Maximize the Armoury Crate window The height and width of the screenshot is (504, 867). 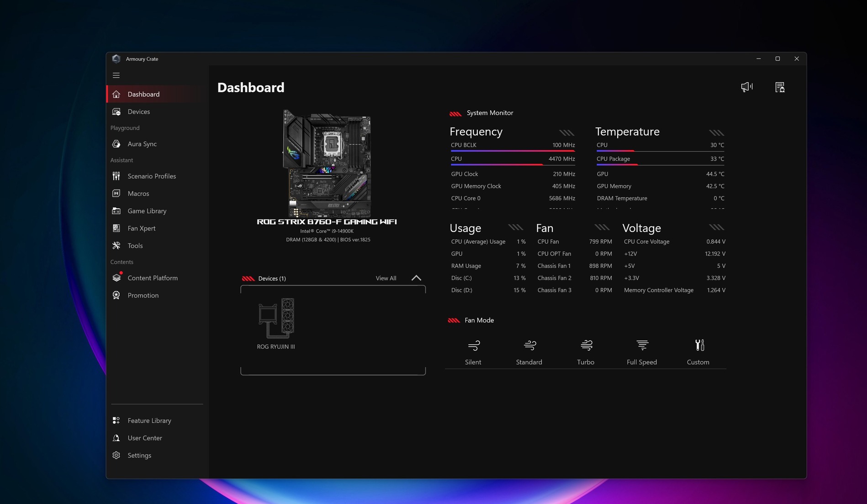point(777,59)
